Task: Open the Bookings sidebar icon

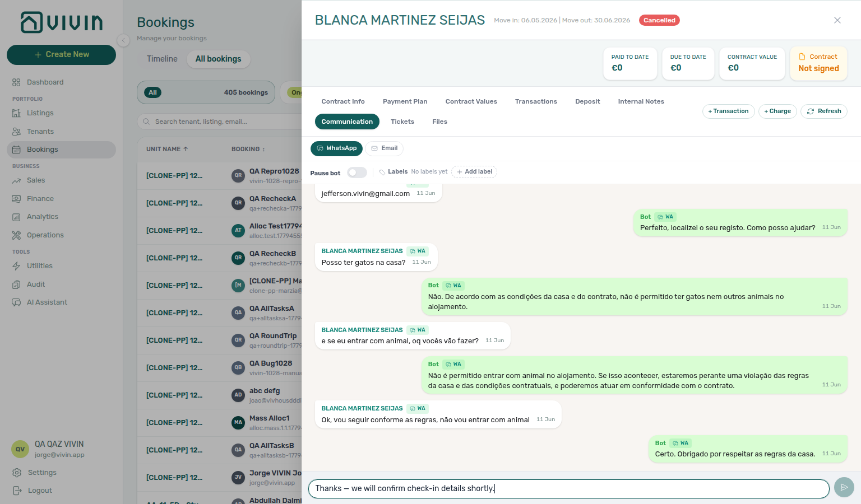Action: pyautogui.click(x=16, y=150)
